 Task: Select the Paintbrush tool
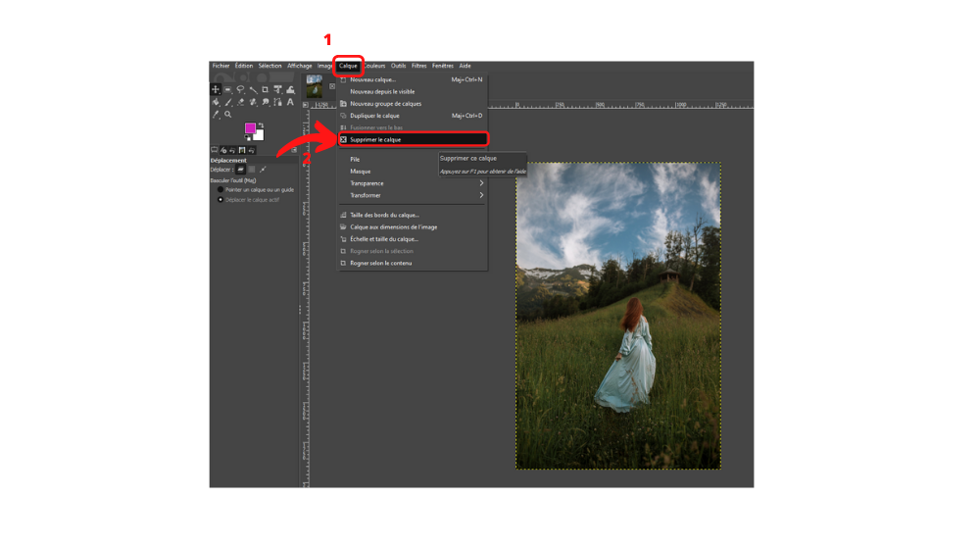228,102
